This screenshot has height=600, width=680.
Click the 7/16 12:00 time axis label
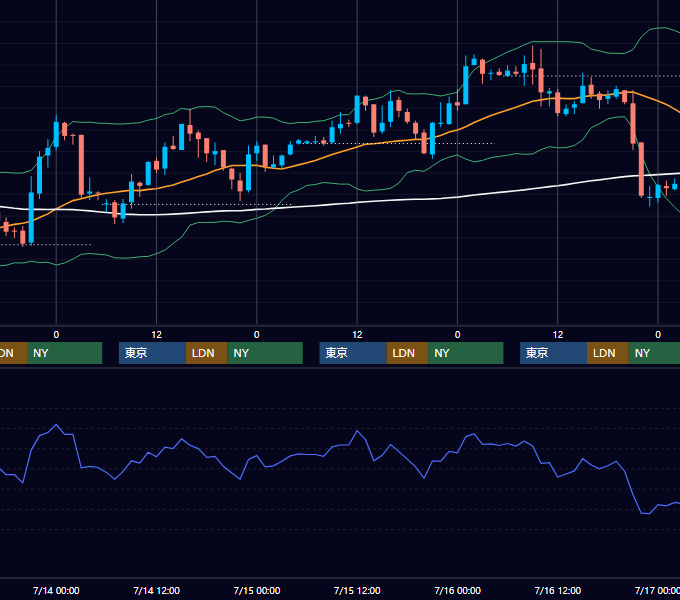[x=558, y=590]
